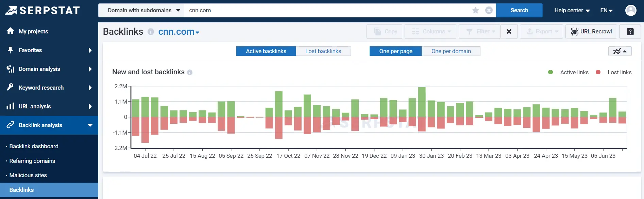Click the Search button
644x199 pixels.
[x=519, y=10]
